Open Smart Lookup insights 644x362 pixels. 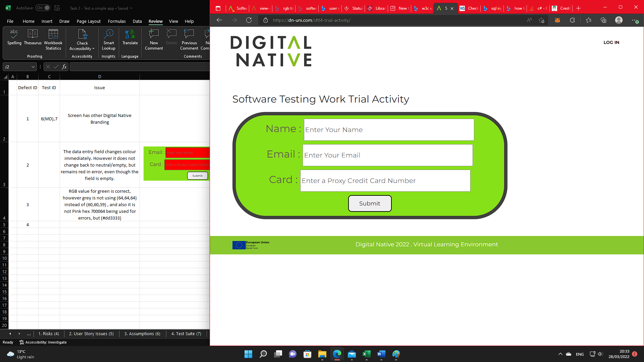coord(109,40)
